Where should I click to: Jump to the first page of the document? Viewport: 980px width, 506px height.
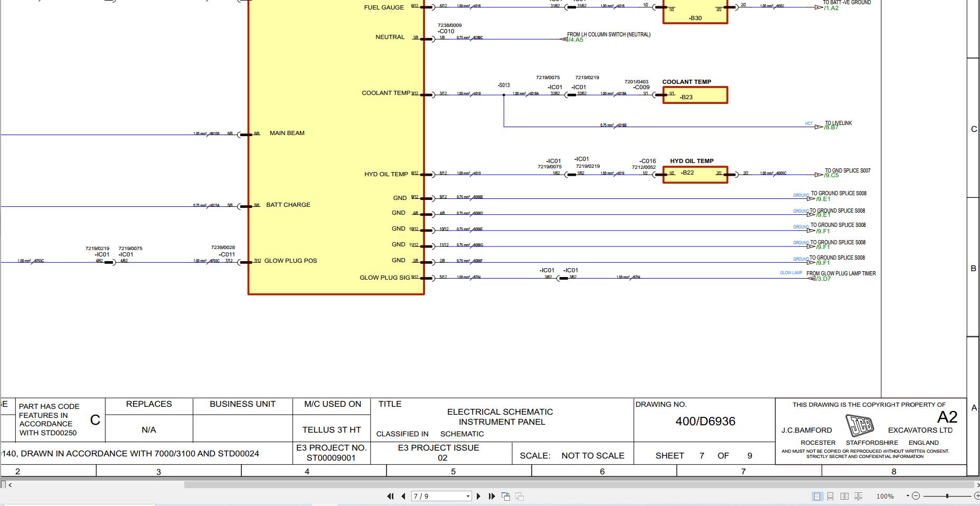tap(391, 496)
